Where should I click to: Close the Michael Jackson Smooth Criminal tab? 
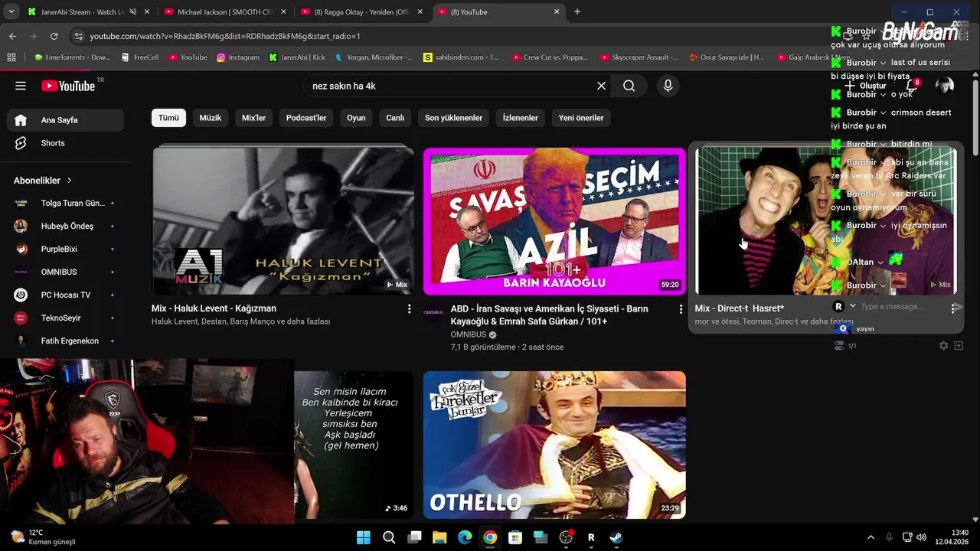point(283,11)
